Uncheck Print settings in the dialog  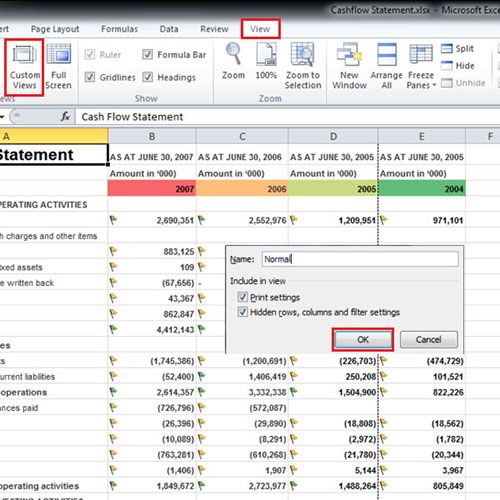click(243, 297)
